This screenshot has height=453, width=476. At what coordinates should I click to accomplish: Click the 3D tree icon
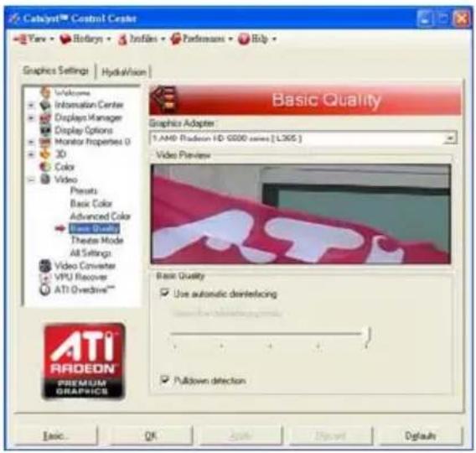pos(45,154)
